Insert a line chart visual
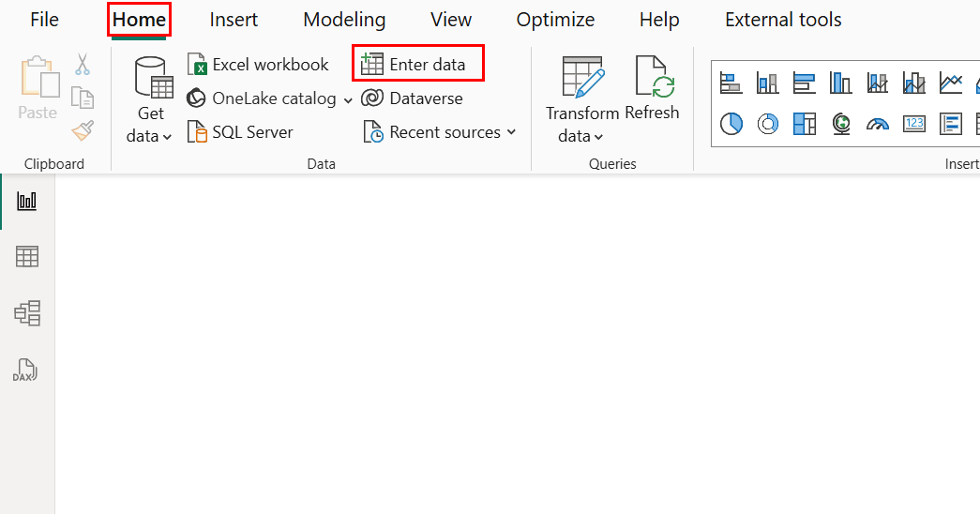The image size is (980, 514). pos(951,83)
